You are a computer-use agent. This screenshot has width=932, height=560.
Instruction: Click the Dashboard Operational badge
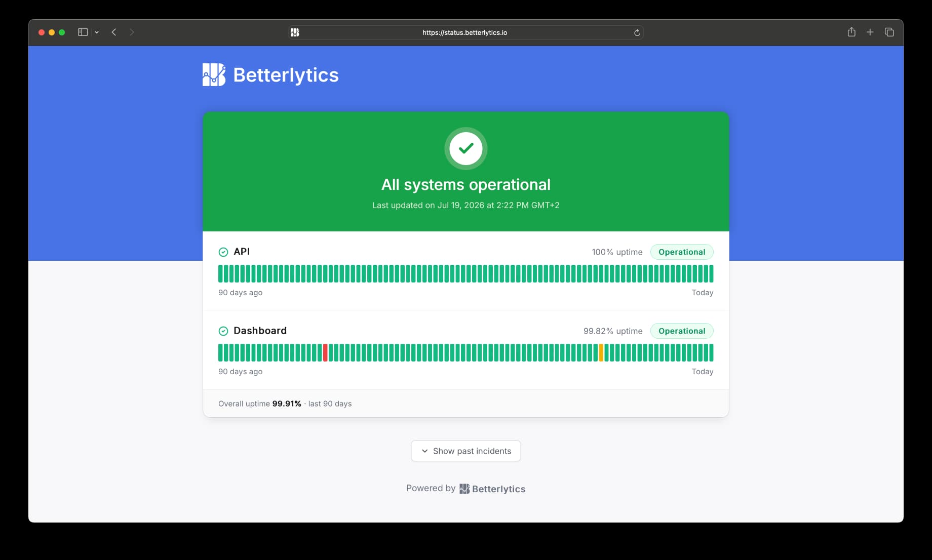pos(682,331)
